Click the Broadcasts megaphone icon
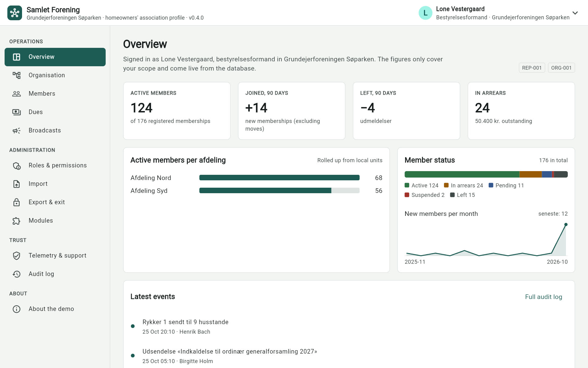The height and width of the screenshot is (368, 588). (17, 131)
